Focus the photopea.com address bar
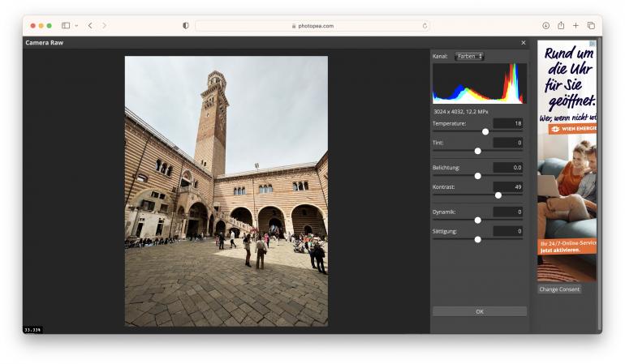 (x=312, y=26)
